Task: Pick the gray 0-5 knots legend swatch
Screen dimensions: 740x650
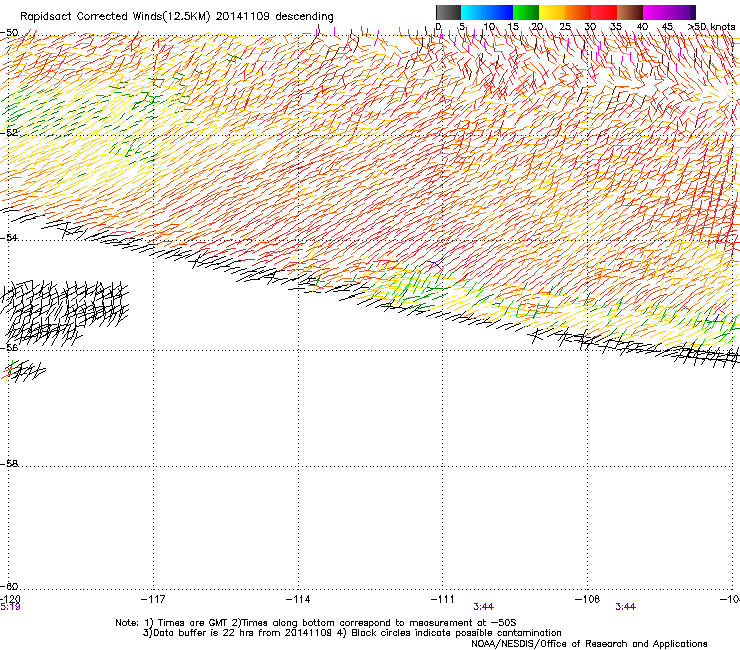Action: (x=448, y=12)
